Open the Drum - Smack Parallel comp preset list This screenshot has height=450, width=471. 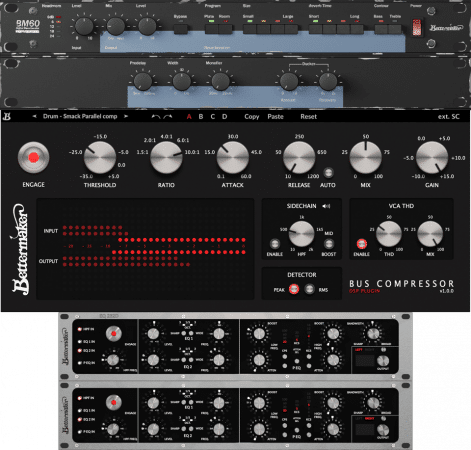[80, 116]
